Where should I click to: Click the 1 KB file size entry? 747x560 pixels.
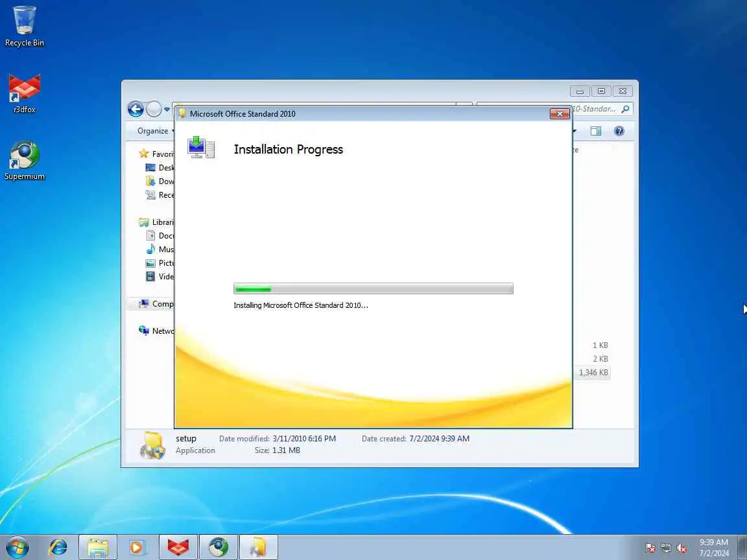(x=600, y=345)
